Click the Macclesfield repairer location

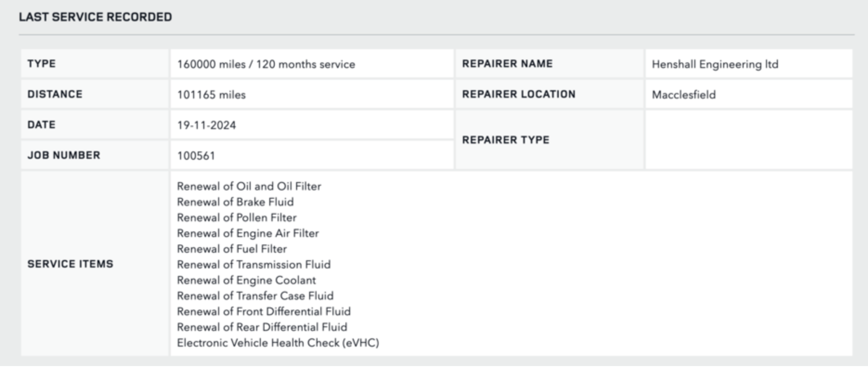(x=683, y=95)
